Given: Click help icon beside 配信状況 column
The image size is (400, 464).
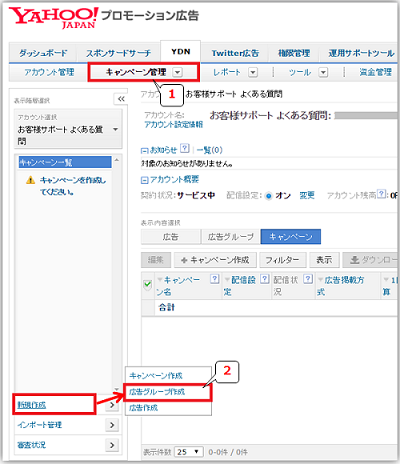Looking at the screenshot, I should click(x=308, y=279).
